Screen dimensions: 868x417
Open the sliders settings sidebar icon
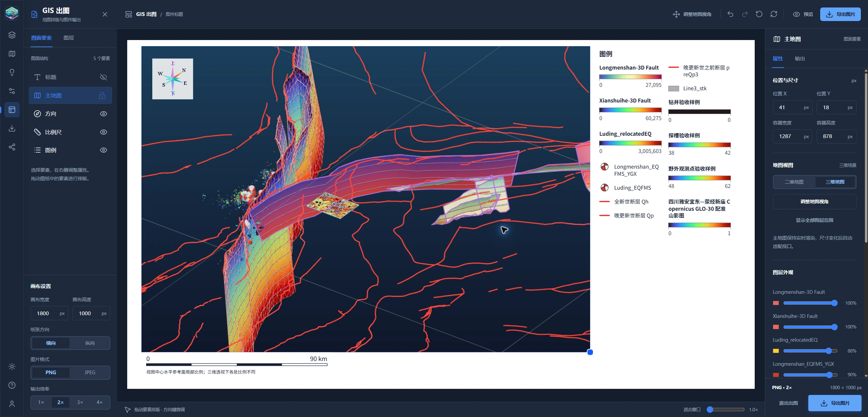pos(12,91)
